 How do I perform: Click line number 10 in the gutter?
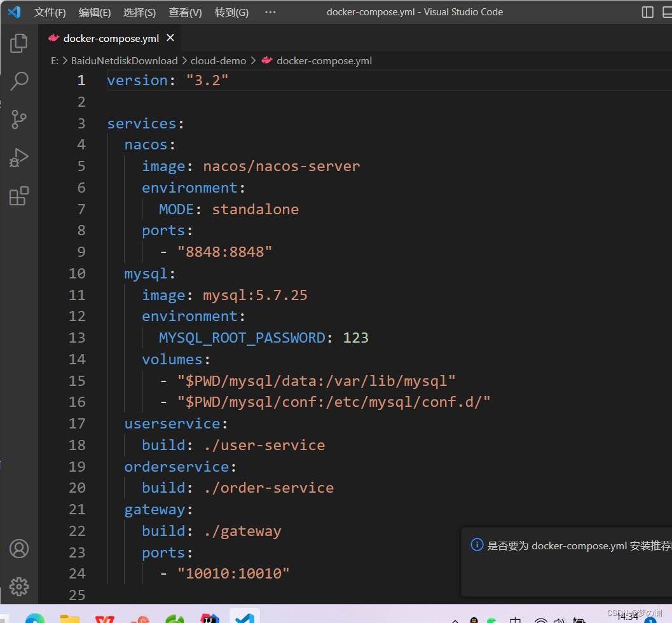77,273
